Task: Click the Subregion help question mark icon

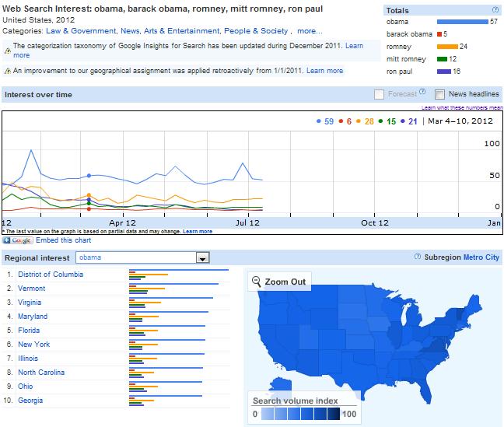Action: (418, 257)
